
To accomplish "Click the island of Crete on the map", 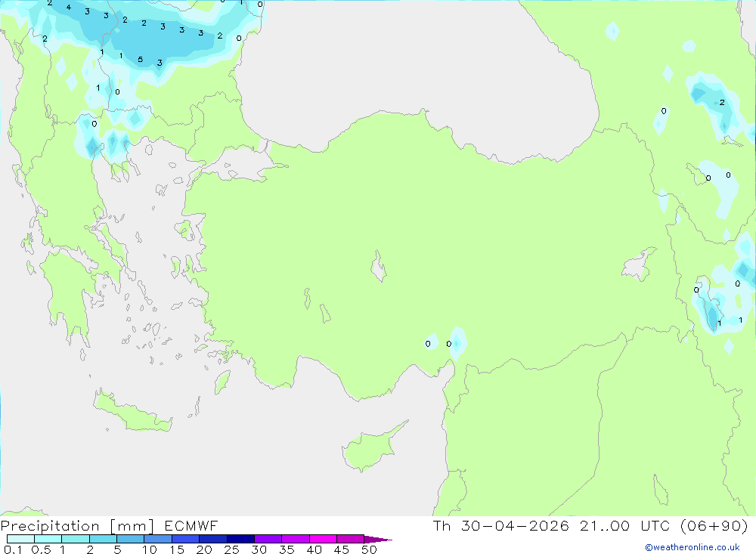I will [132, 413].
